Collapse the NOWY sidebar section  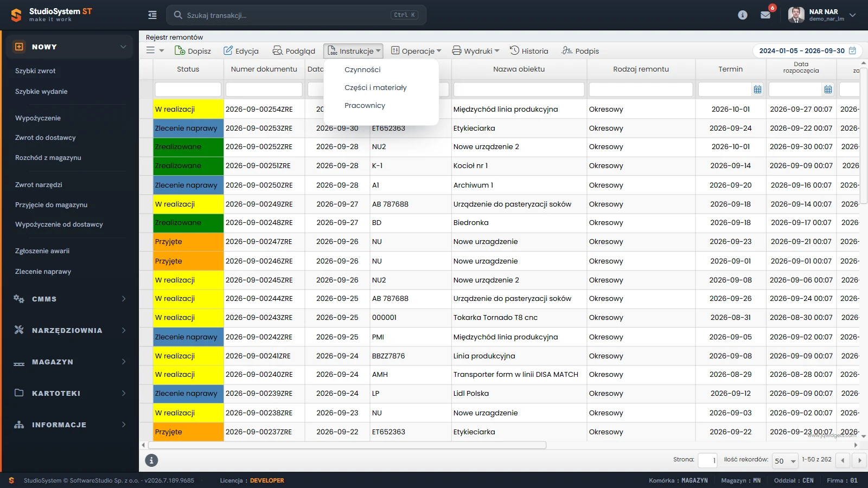[69, 47]
